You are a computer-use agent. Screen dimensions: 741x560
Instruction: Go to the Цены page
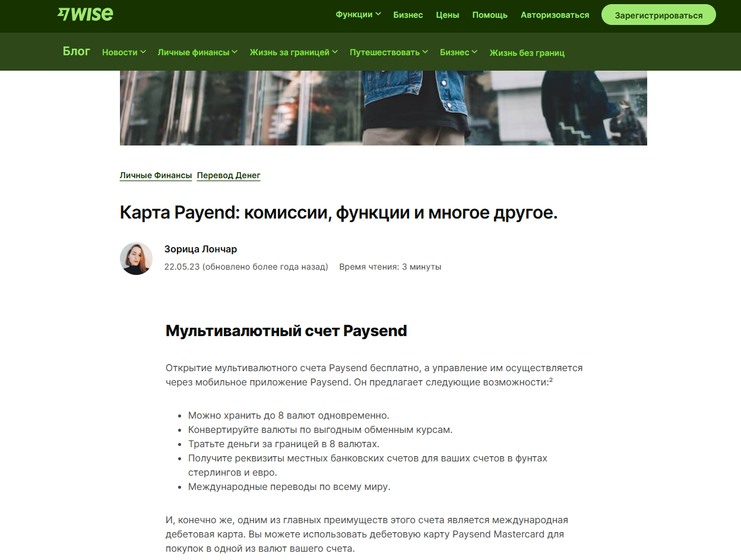pos(448,15)
